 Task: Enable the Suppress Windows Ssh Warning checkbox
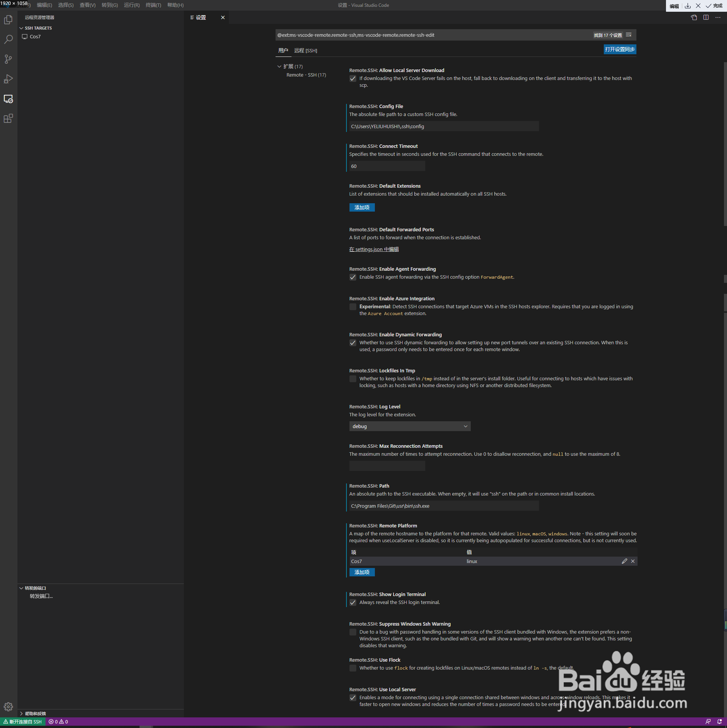pos(353,632)
